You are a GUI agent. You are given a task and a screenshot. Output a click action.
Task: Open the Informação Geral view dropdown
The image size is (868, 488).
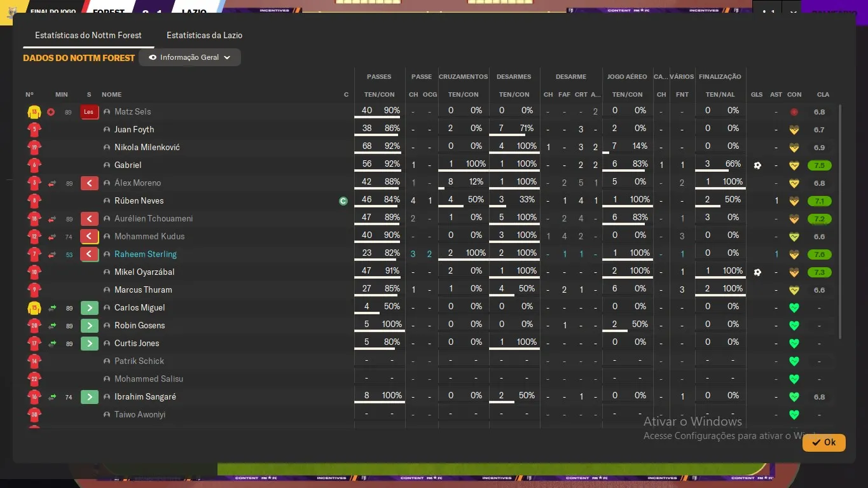click(189, 57)
